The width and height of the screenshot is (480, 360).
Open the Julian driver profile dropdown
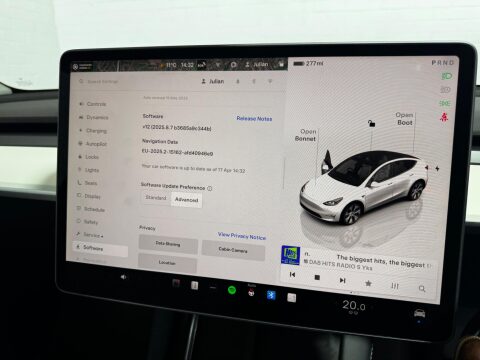click(213, 81)
